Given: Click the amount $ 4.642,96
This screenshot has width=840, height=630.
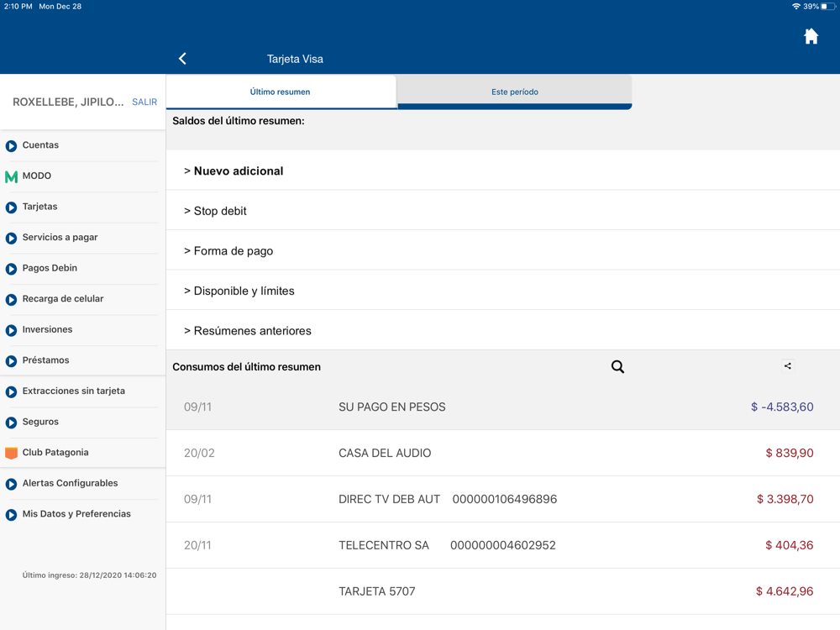Looking at the screenshot, I should coord(785,591).
